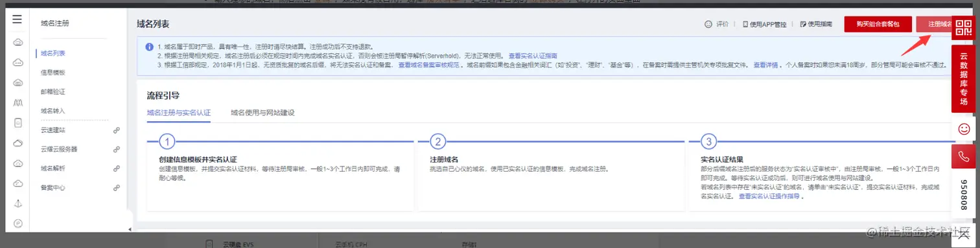Open 使用指南 in the header
The image size is (980, 248).
pyautogui.click(x=816, y=25)
